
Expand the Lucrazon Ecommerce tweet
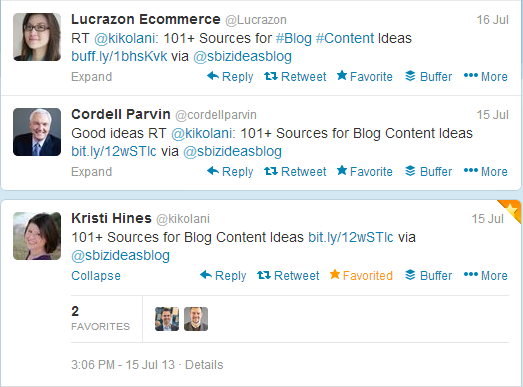pyautogui.click(x=91, y=77)
